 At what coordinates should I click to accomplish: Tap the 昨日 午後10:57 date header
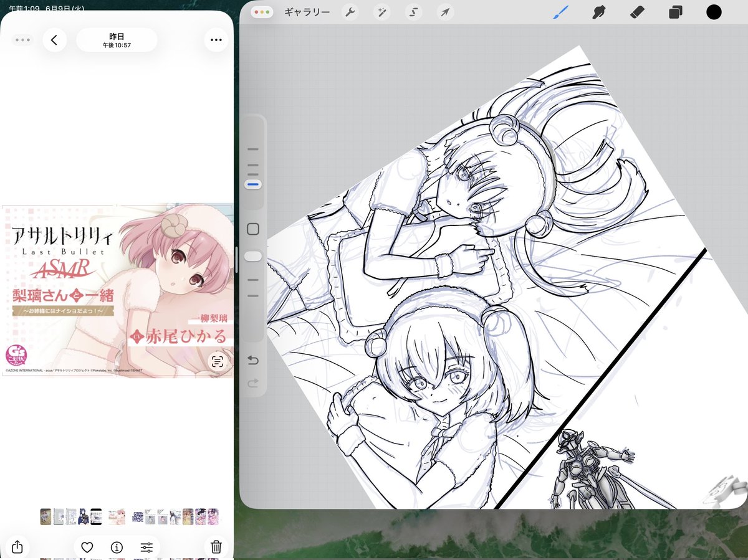[117, 40]
